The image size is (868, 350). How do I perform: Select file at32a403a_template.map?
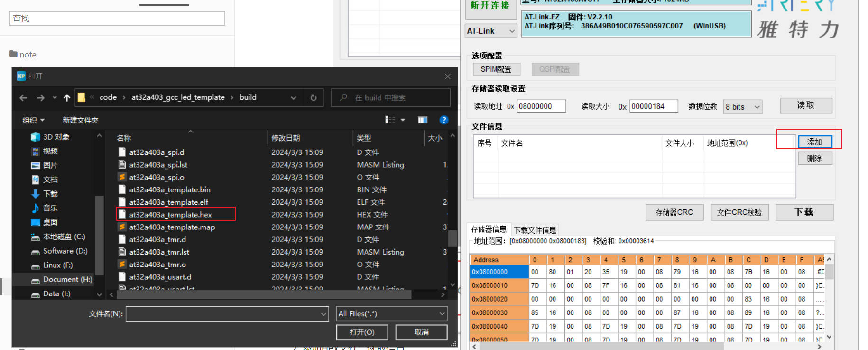[x=172, y=227]
